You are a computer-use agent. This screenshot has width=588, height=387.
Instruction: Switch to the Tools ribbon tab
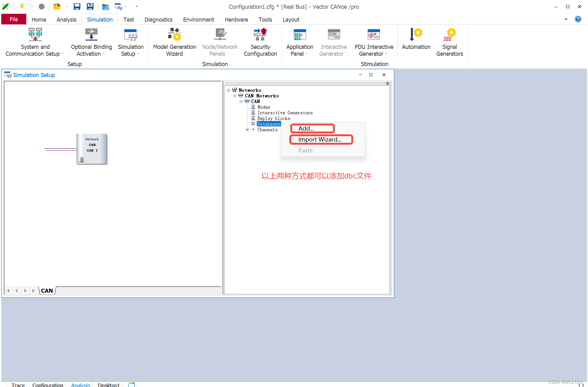[265, 19]
